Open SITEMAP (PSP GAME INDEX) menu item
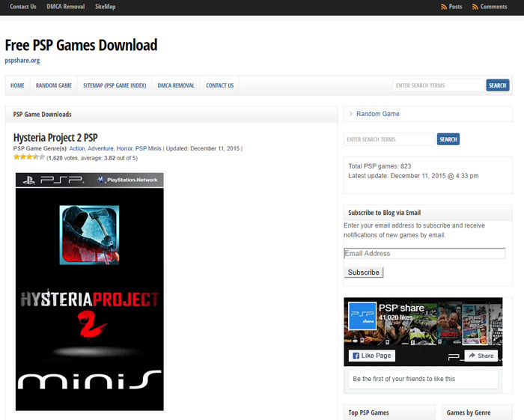 (x=115, y=85)
